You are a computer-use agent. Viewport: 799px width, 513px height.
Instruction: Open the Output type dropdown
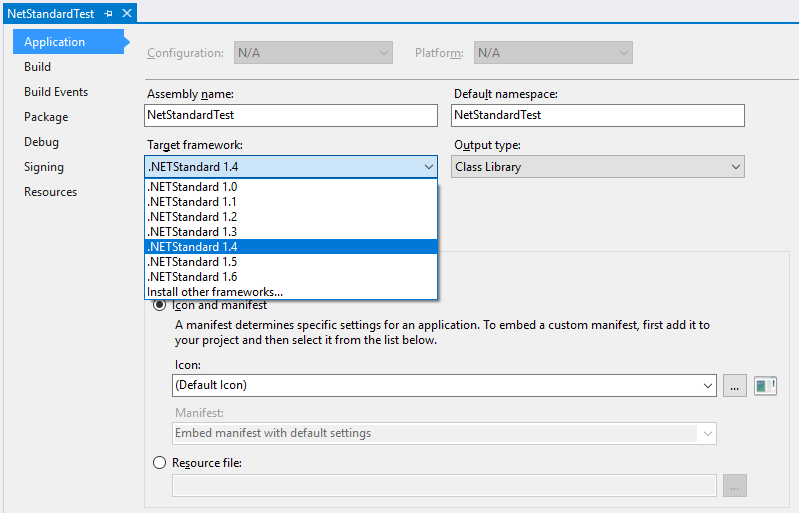[x=598, y=167]
